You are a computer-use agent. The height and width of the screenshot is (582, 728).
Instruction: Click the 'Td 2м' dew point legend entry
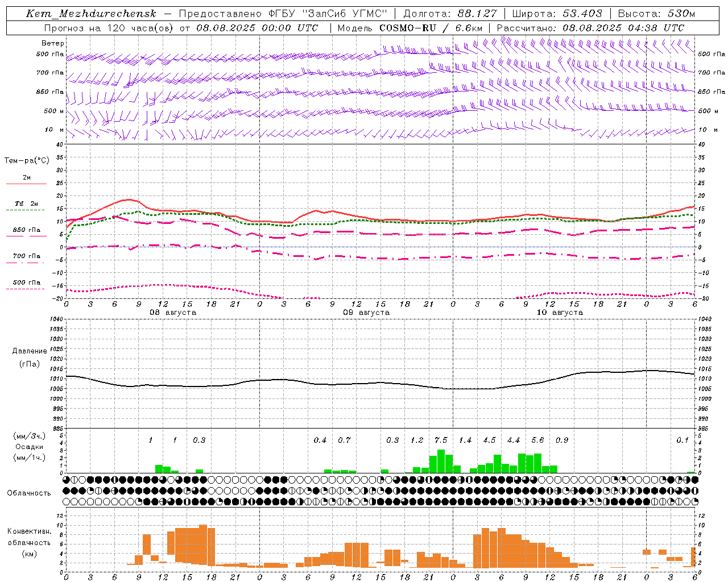(27, 203)
